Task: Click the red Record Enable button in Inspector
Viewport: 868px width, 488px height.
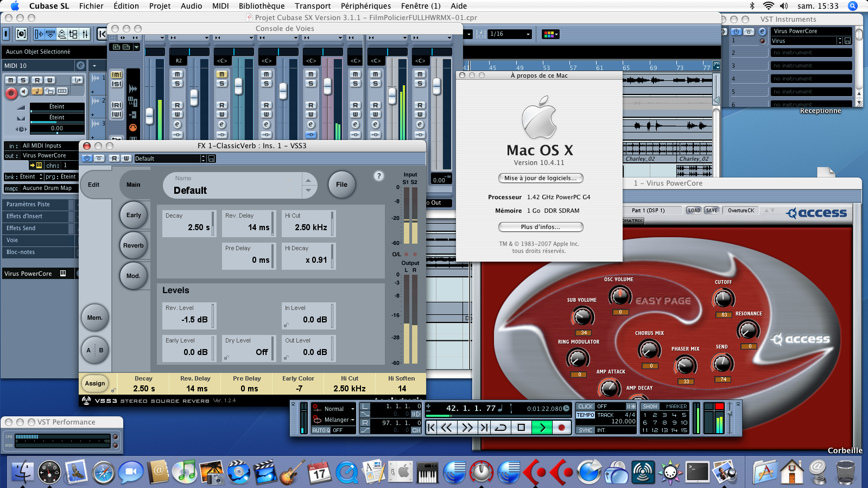Action: 11,93
